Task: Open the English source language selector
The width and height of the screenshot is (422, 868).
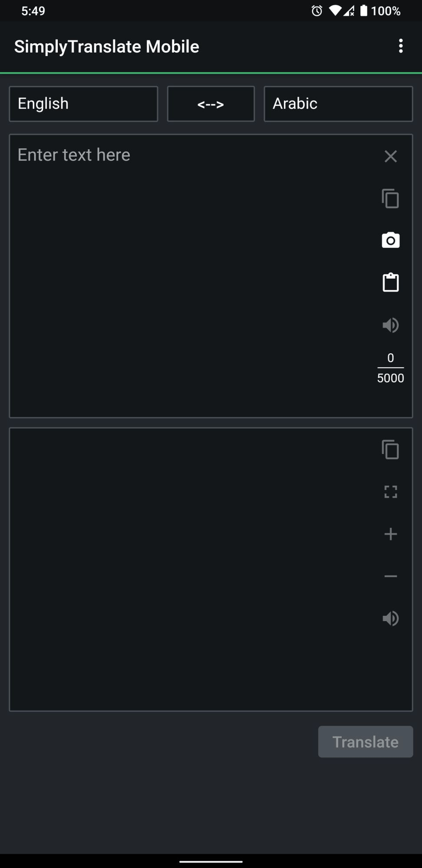Action: [83, 104]
